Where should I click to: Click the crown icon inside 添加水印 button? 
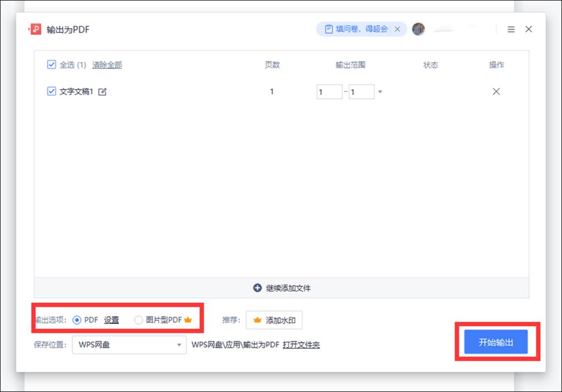[257, 320]
